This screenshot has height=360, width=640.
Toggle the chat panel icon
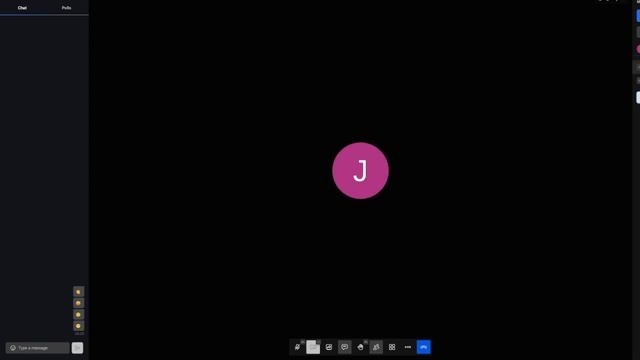[x=344, y=347]
